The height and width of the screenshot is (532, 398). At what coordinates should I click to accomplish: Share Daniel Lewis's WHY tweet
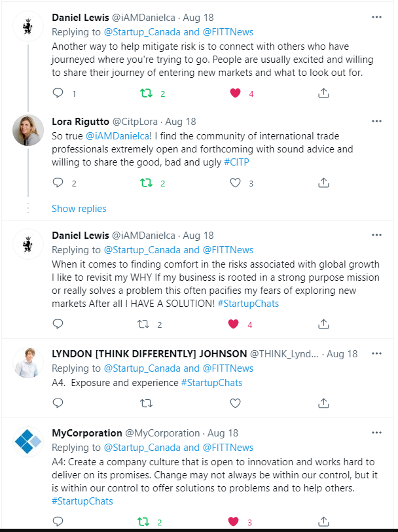coord(323,324)
